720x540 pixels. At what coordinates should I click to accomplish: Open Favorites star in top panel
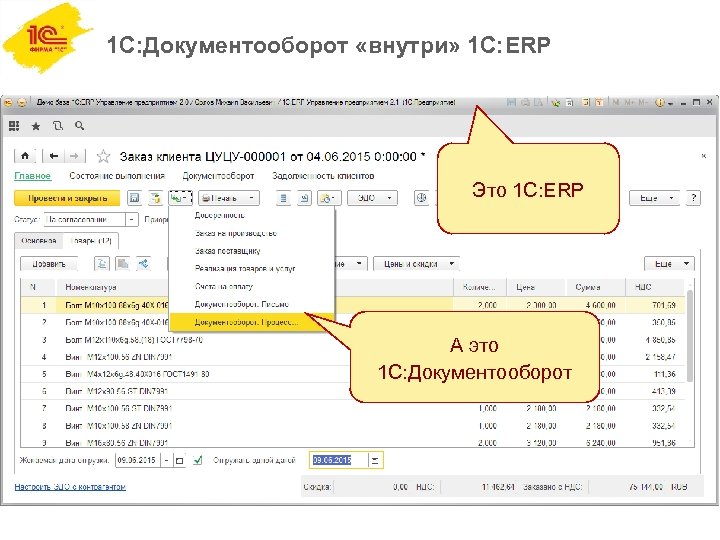coord(36,126)
